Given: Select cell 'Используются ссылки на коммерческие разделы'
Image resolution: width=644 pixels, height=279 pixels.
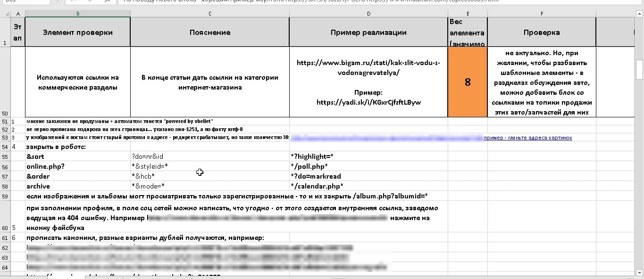Looking at the screenshot, I should pos(78,82).
